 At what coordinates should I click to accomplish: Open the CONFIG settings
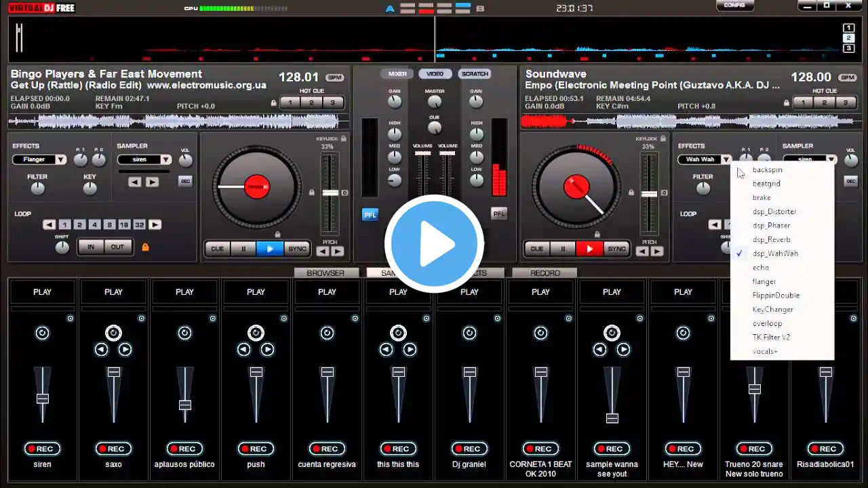734,5
